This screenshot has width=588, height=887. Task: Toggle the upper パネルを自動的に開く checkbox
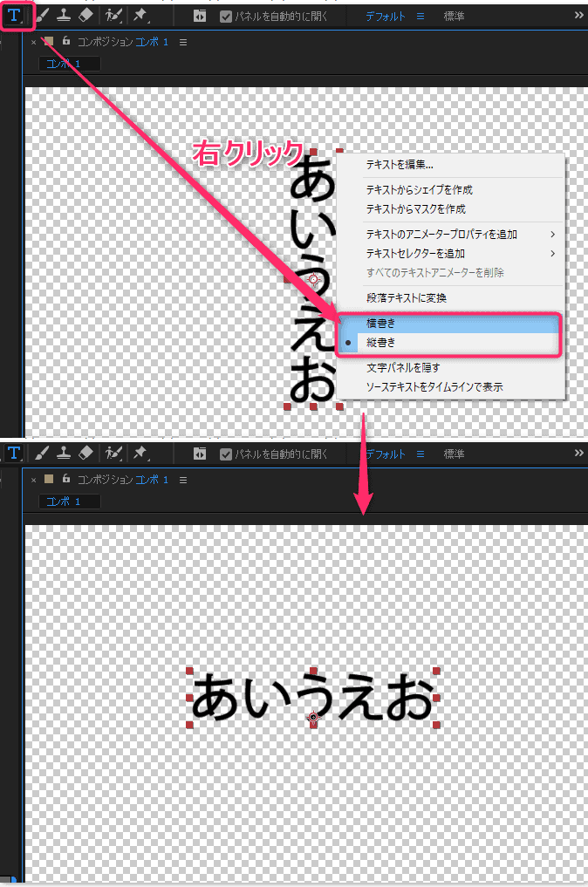(x=226, y=16)
